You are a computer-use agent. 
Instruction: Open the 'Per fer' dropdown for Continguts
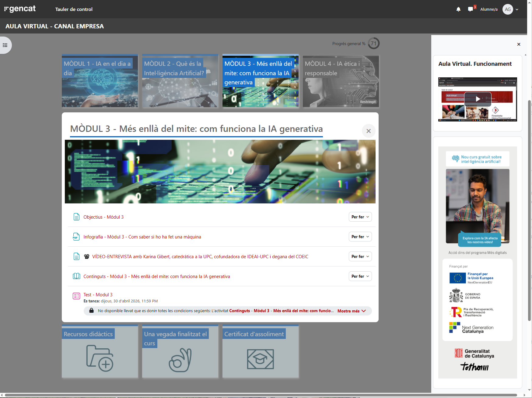click(360, 276)
